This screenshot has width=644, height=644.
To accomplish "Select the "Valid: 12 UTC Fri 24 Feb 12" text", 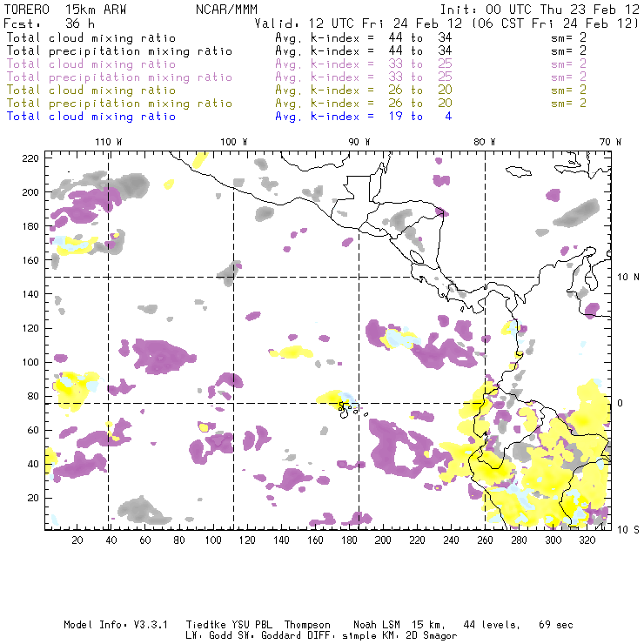I will click(x=359, y=23).
